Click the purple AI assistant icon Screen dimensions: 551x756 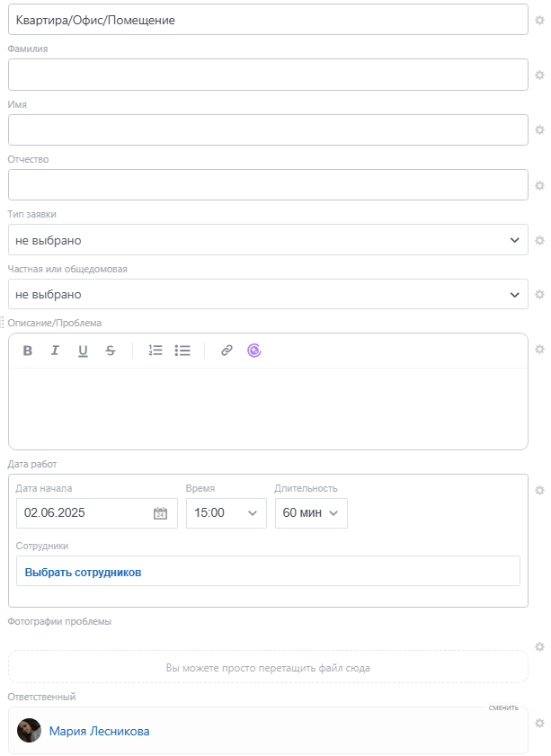click(x=254, y=351)
